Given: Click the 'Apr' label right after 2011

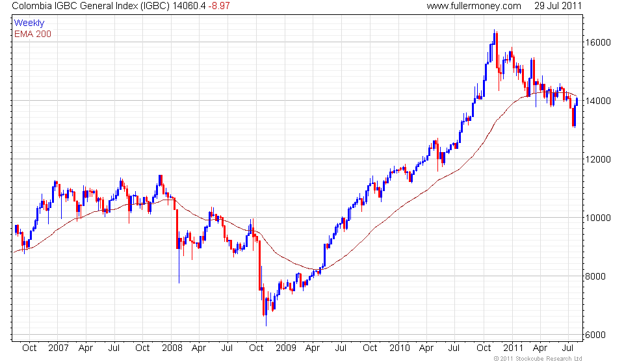Looking at the screenshot, I should 540,348.
